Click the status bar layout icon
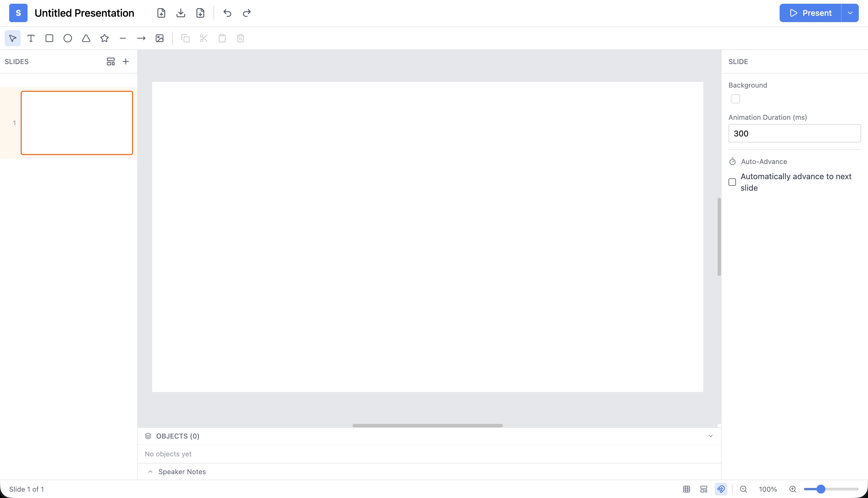 (x=704, y=489)
